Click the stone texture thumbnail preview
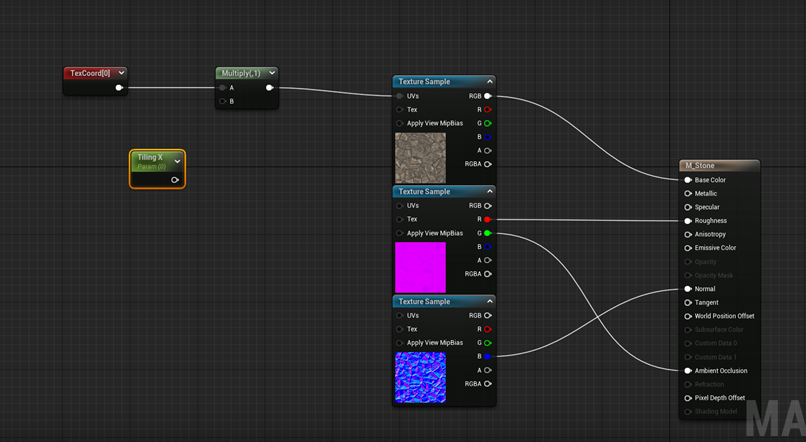Viewport: 806px width, 442px height. pyautogui.click(x=420, y=158)
